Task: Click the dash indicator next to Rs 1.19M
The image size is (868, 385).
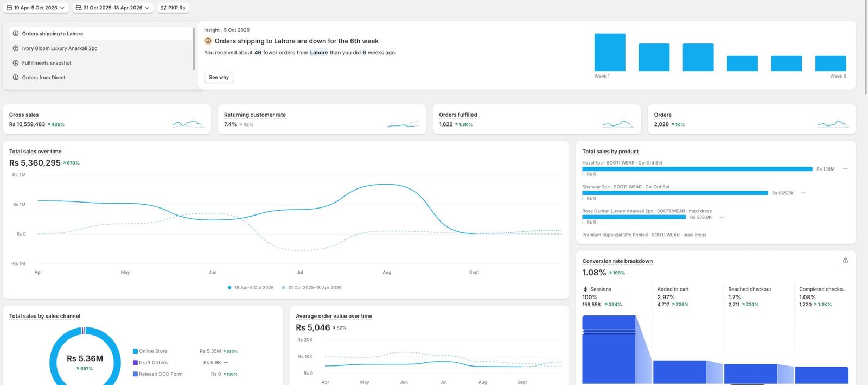Action: point(845,169)
